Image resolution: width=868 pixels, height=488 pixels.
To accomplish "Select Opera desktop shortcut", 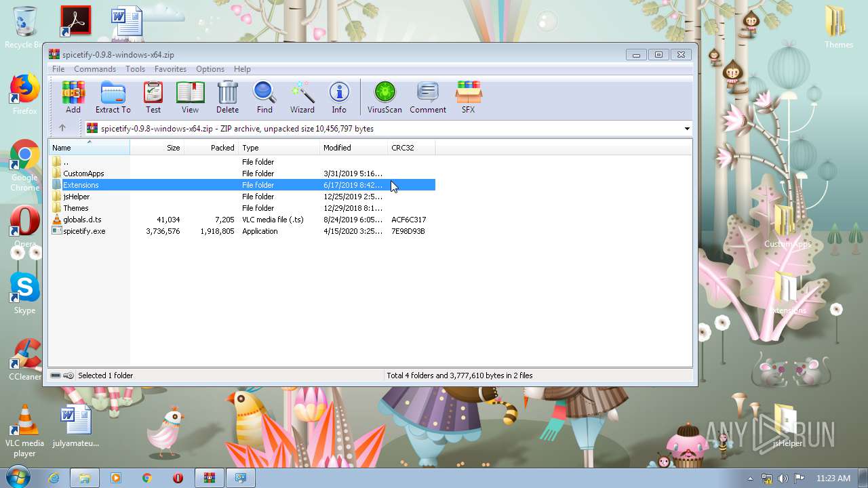I will (x=25, y=226).
